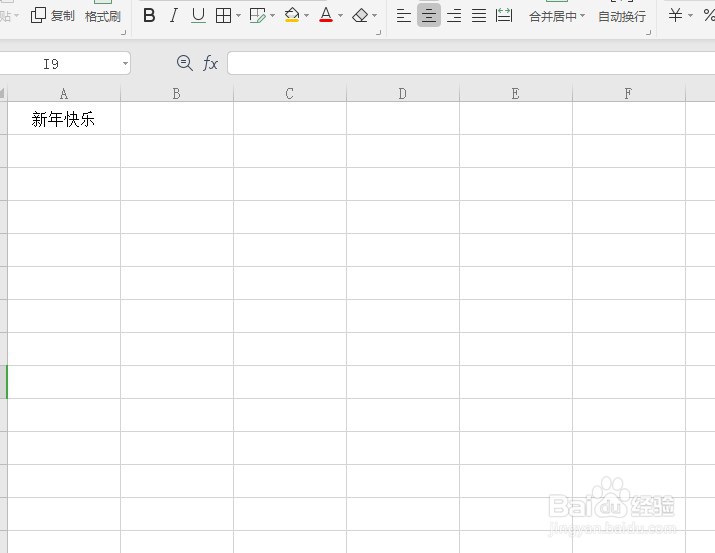The height and width of the screenshot is (553, 715).
Task: Open alignment group dialog launcher
Action: click(x=649, y=32)
